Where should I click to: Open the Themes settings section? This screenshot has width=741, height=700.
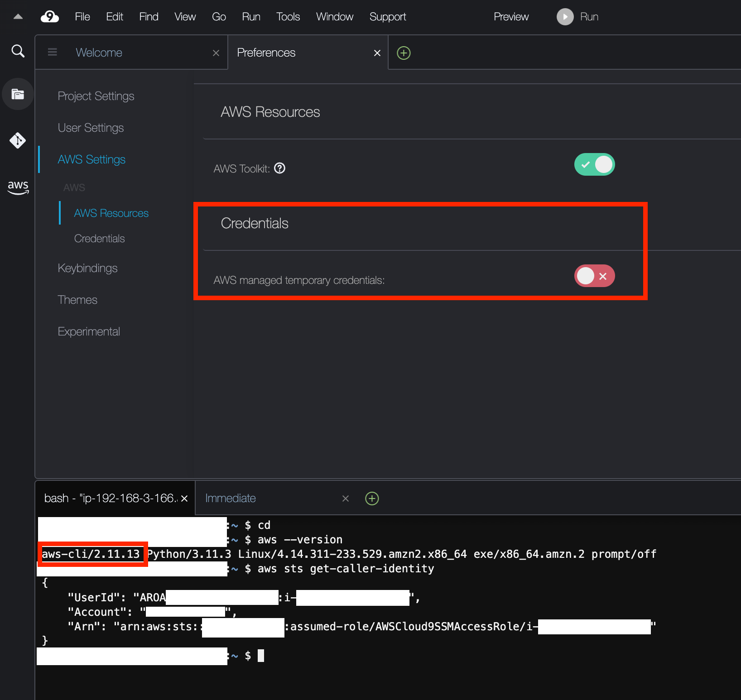coord(77,299)
